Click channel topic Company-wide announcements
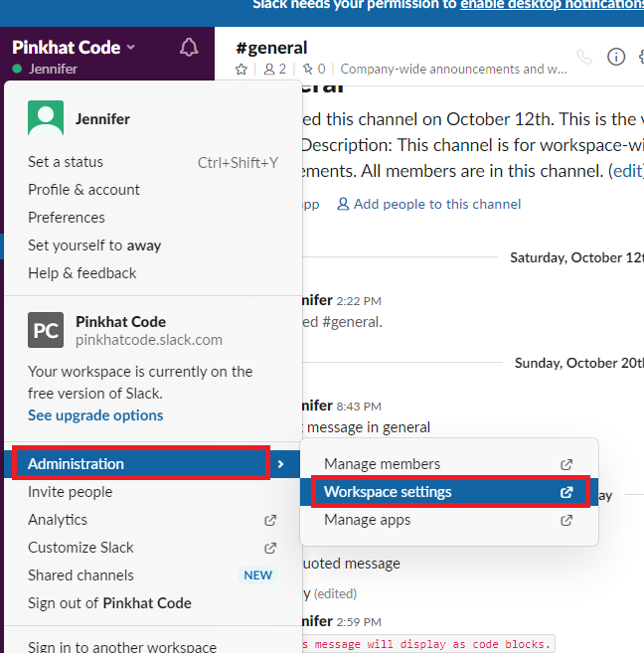644x653 pixels. point(453,70)
